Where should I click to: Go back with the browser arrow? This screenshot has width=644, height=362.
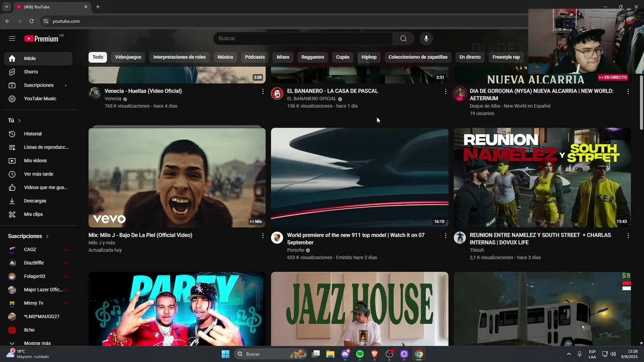click(7, 21)
